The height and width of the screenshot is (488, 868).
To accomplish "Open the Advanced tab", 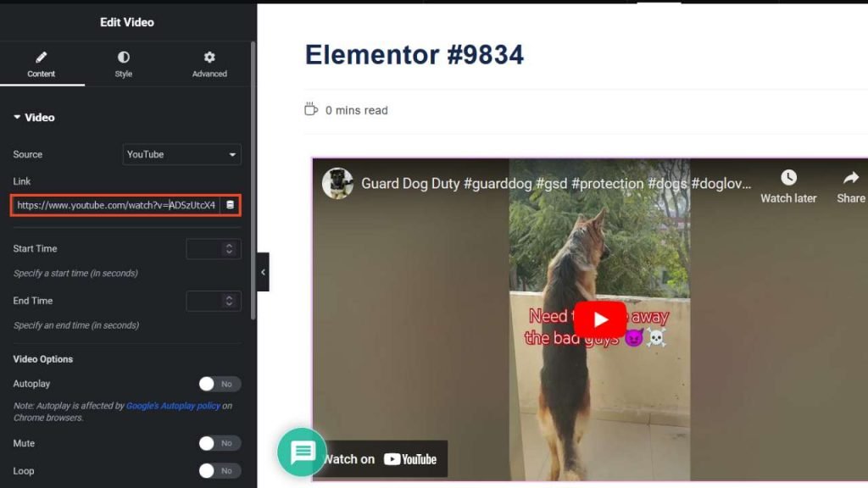I will [x=209, y=64].
